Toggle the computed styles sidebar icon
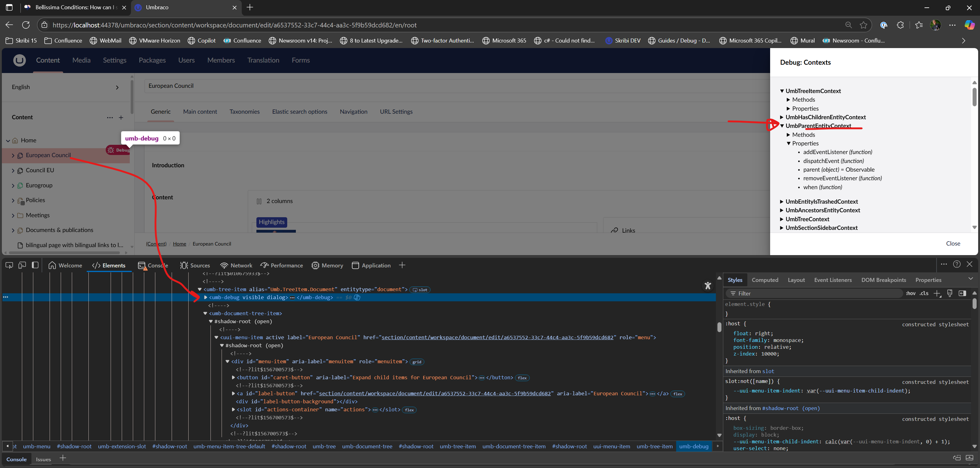Screen dimensions: 980x468 tap(962, 293)
